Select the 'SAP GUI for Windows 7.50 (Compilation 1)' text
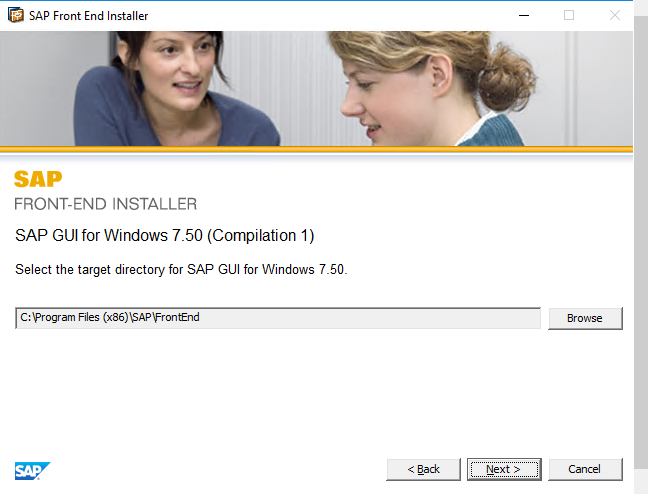Image resolution: width=648 pixels, height=494 pixels. tap(164, 236)
